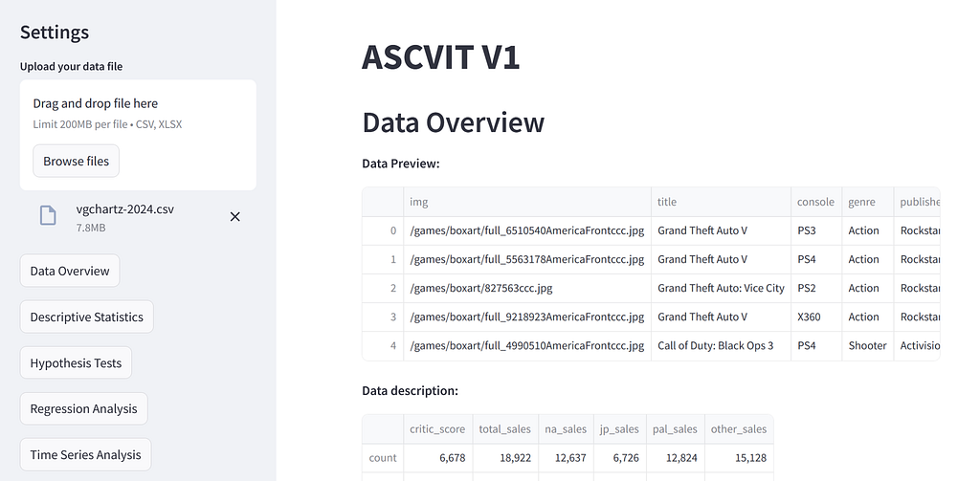Image resolution: width=980 pixels, height=481 pixels.
Task: Go to Hypothesis Tests
Action: [x=77, y=363]
